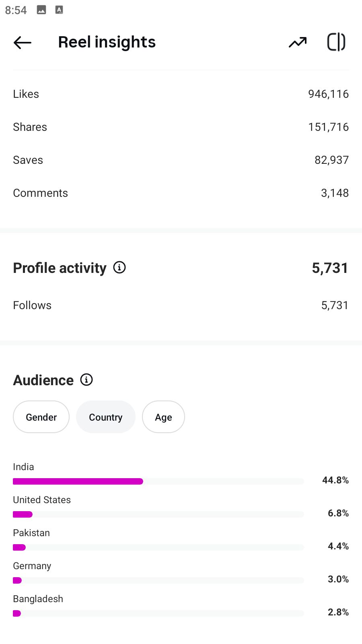This screenshot has height=644, width=362.
Task: Open the Profile activity info icon
Action: click(x=119, y=267)
